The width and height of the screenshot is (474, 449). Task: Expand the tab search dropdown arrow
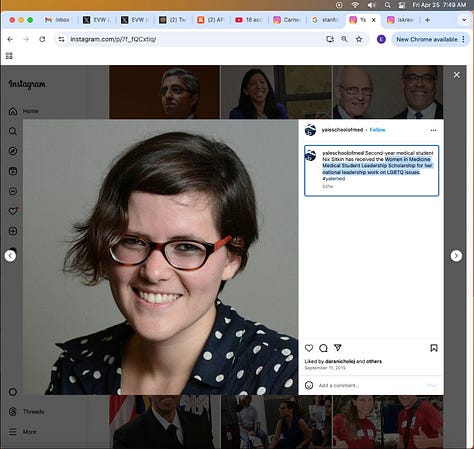[464, 20]
